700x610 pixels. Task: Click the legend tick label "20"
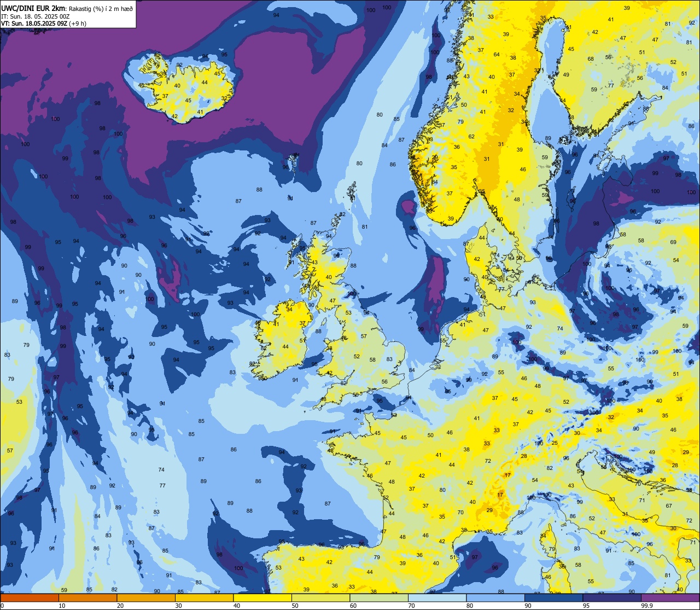point(120,606)
